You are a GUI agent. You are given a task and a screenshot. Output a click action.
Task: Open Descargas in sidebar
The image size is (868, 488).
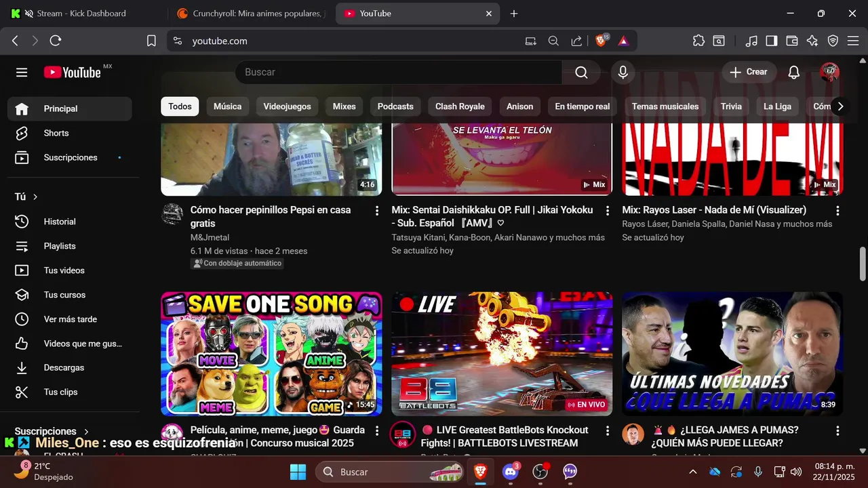point(69,368)
